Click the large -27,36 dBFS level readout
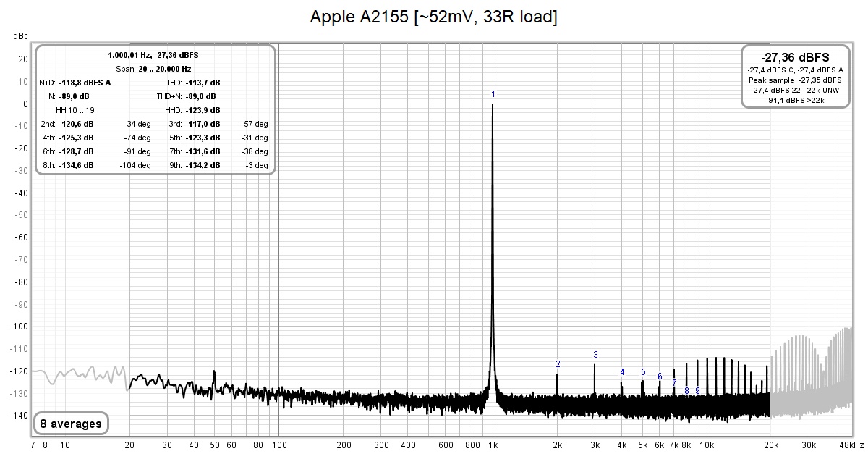Image resolution: width=868 pixels, height=454 pixels. coord(795,57)
